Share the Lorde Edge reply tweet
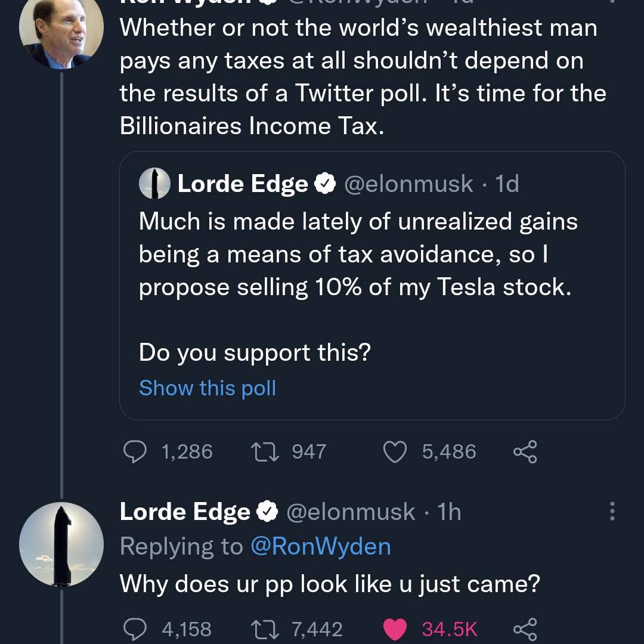 click(525, 629)
